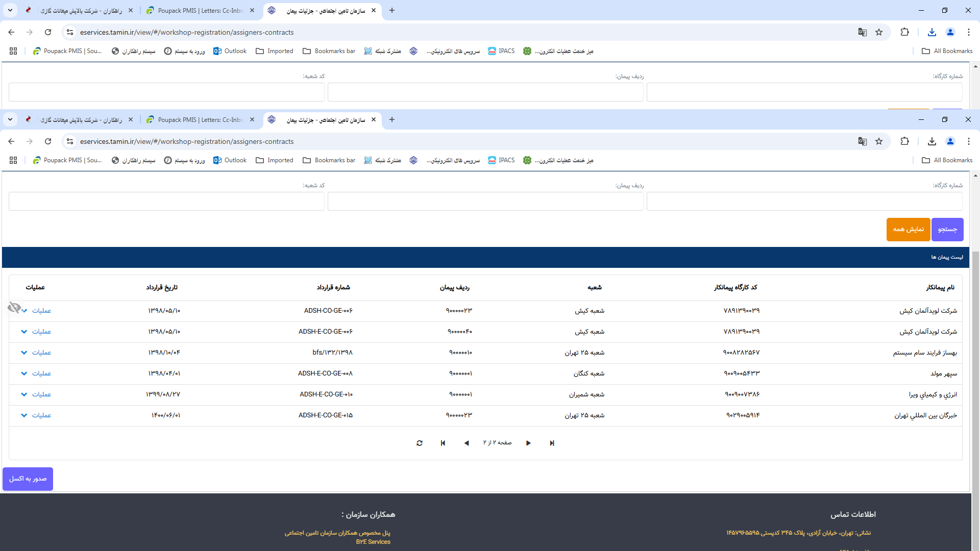Open the Outlook bookmark
Viewport: 980px width, 551px height.
[x=230, y=160]
